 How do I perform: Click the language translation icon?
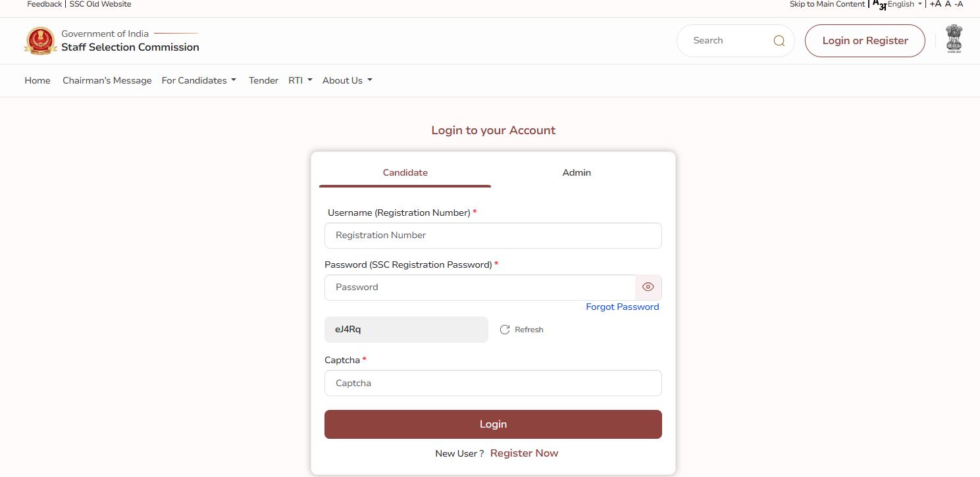[879, 5]
